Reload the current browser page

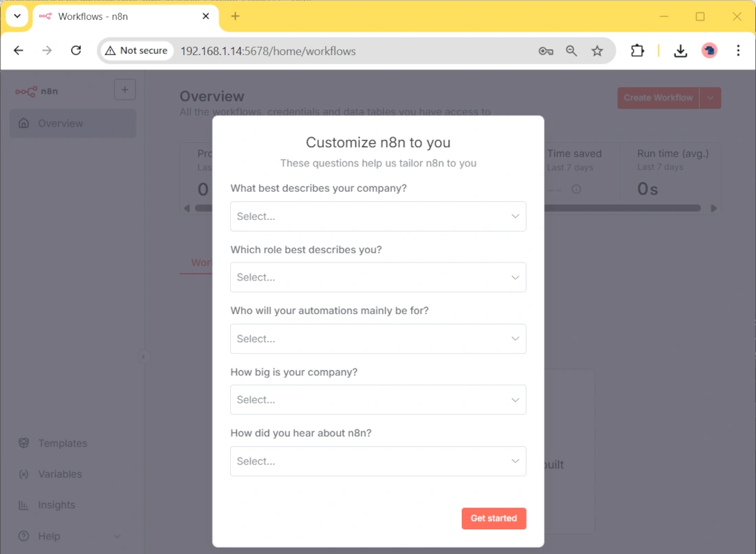click(x=76, y=50)
